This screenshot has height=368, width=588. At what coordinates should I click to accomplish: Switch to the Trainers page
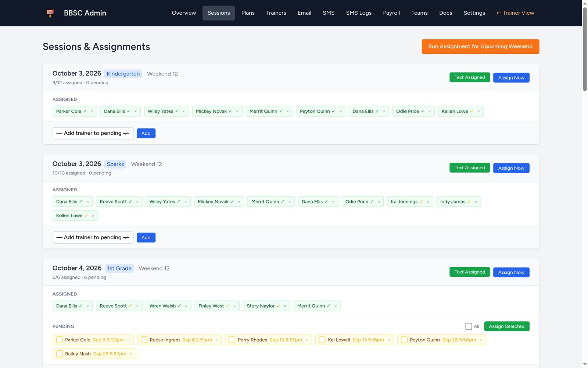[276, 13]
